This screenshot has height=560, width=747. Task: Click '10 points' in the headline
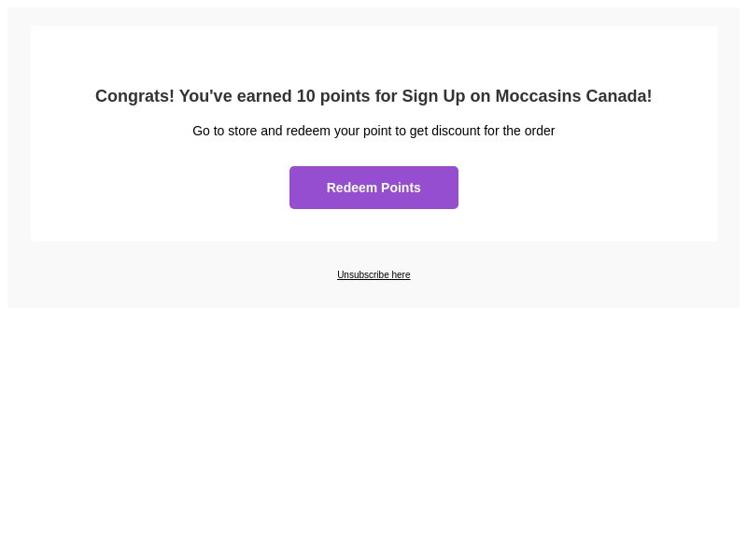tap(333, 96)
